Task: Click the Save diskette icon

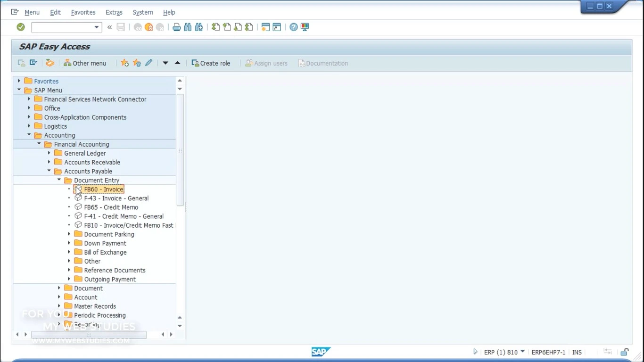Action: pyautogui.click(x=121, y=27)
